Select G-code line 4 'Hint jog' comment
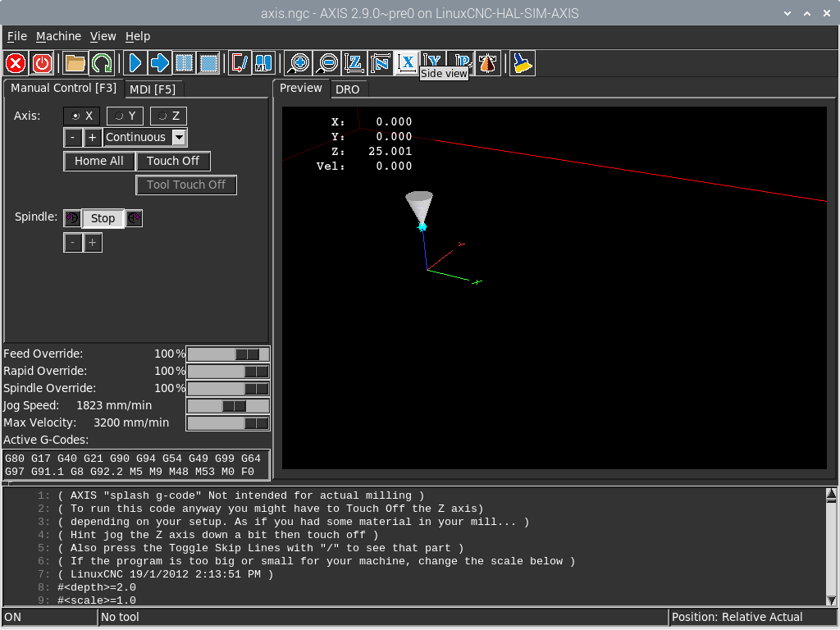 (x=218, y=535)
